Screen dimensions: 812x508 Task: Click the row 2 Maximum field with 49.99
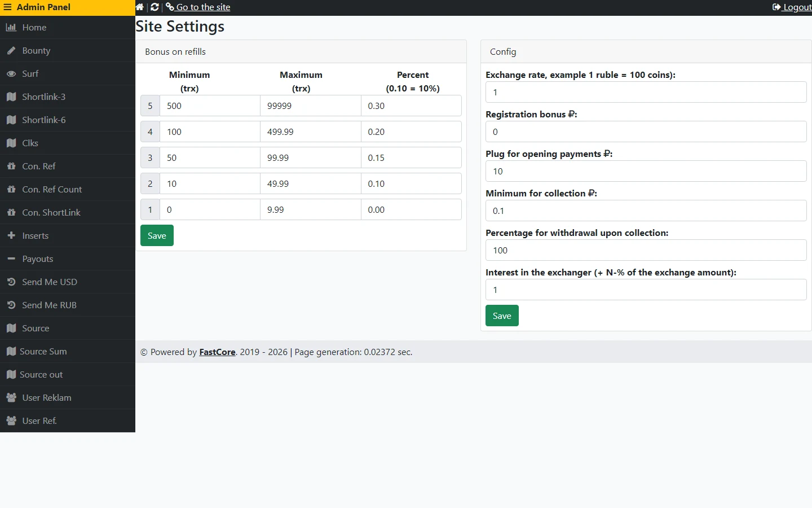(310, 183)
